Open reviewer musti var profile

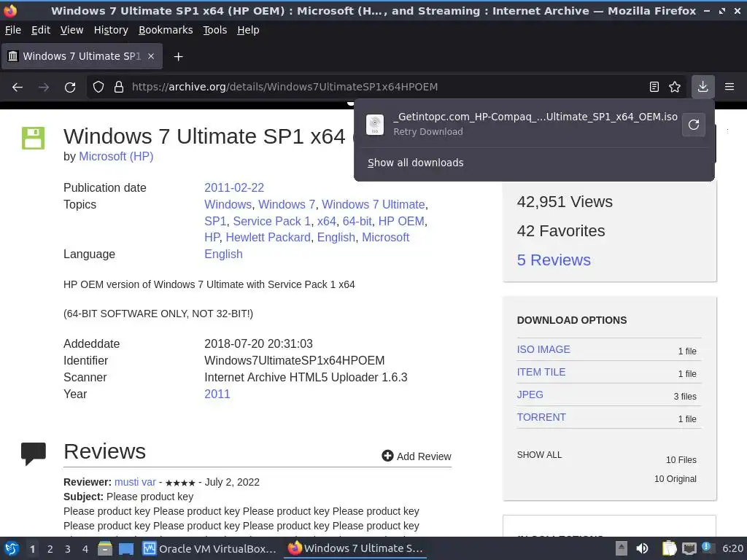tap(135, 482)
